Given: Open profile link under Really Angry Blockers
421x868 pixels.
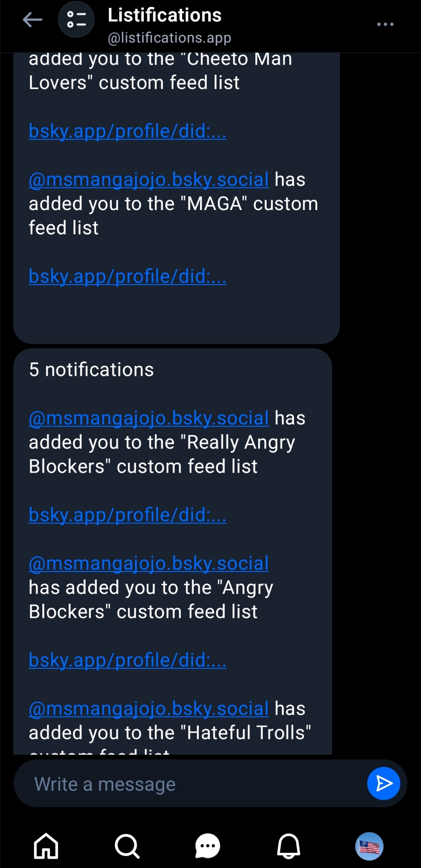Looking at the screenshot, I should point(127,515).
